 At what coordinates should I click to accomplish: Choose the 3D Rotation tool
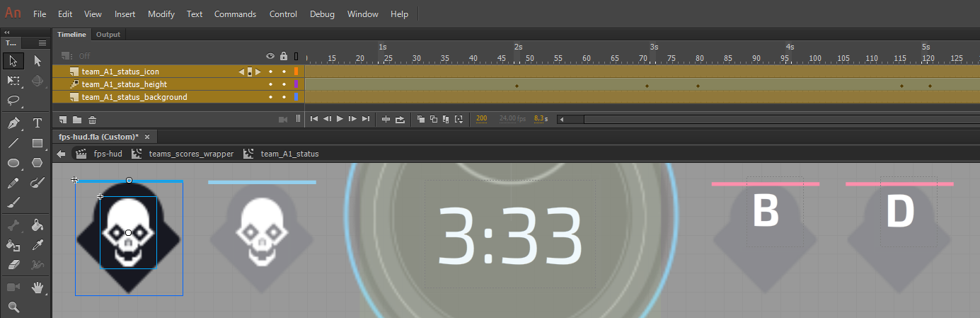point(38,81)
